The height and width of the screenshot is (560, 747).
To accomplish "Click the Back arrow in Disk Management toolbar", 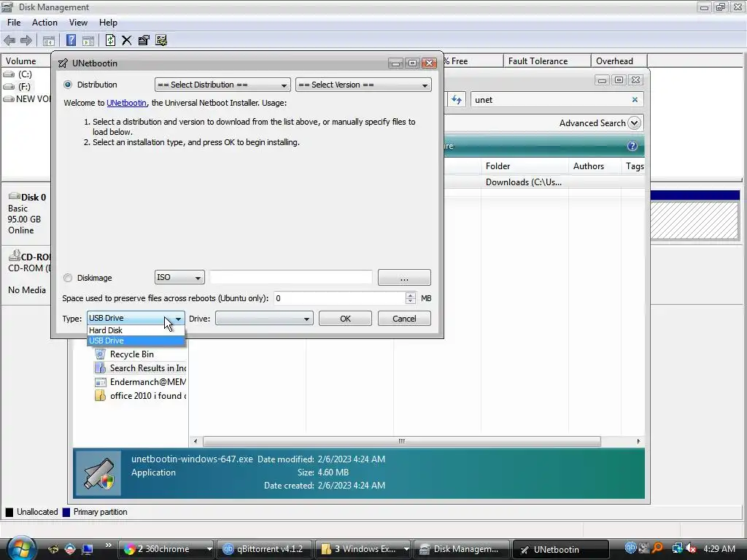I will point(9,41).
